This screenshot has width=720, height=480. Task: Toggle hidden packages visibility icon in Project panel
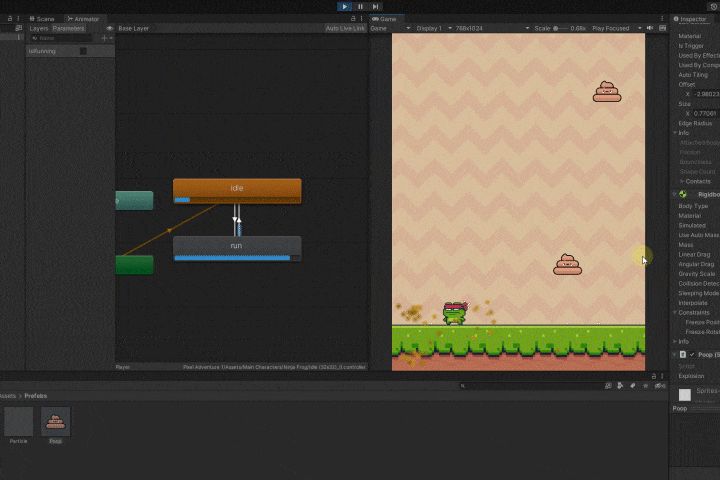660,386
